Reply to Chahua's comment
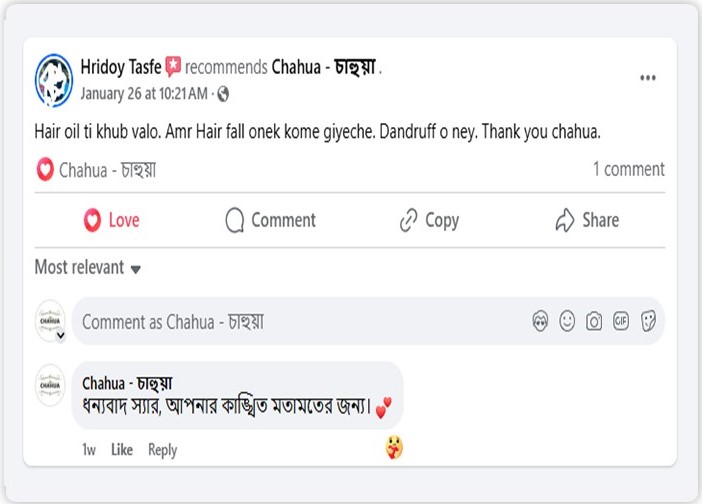702x504 pixels. (x=162, y=450)
